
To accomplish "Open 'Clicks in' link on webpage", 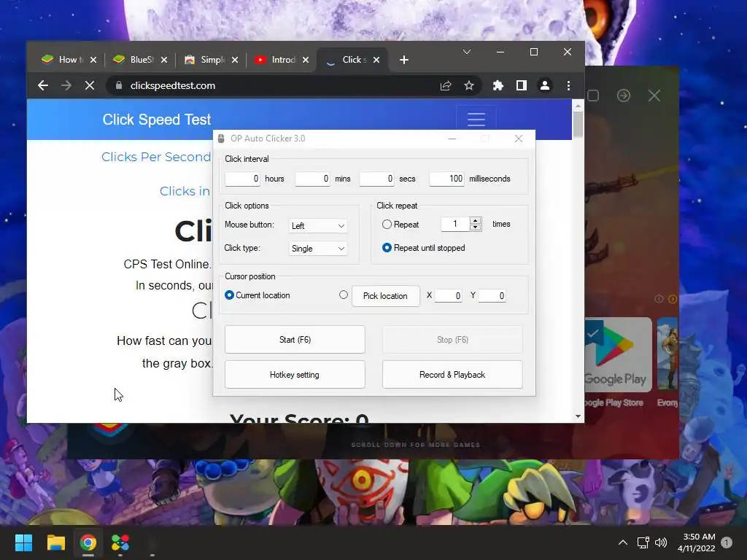I will [185, 191].
